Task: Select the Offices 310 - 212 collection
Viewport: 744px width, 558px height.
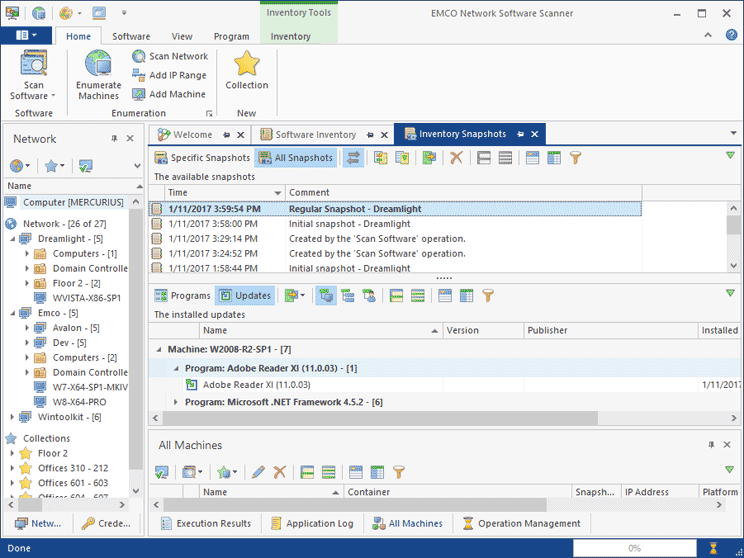Action: [73, 468]
